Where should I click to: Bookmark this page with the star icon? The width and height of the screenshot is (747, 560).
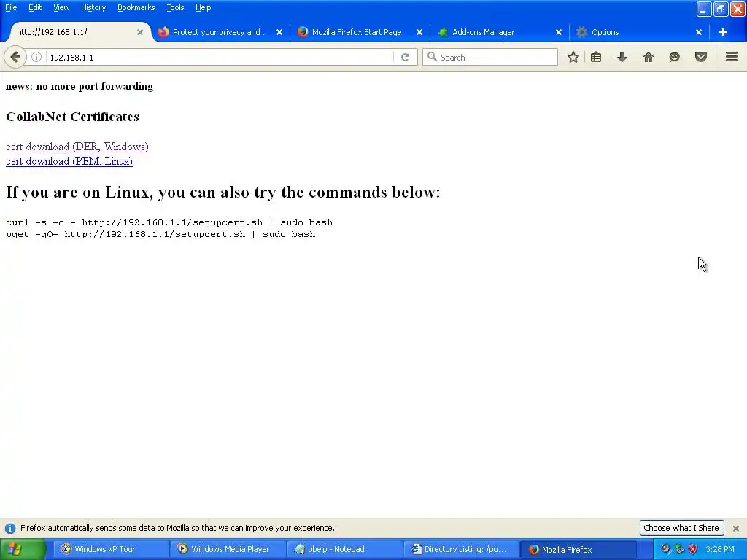click(x=573, y=57)
